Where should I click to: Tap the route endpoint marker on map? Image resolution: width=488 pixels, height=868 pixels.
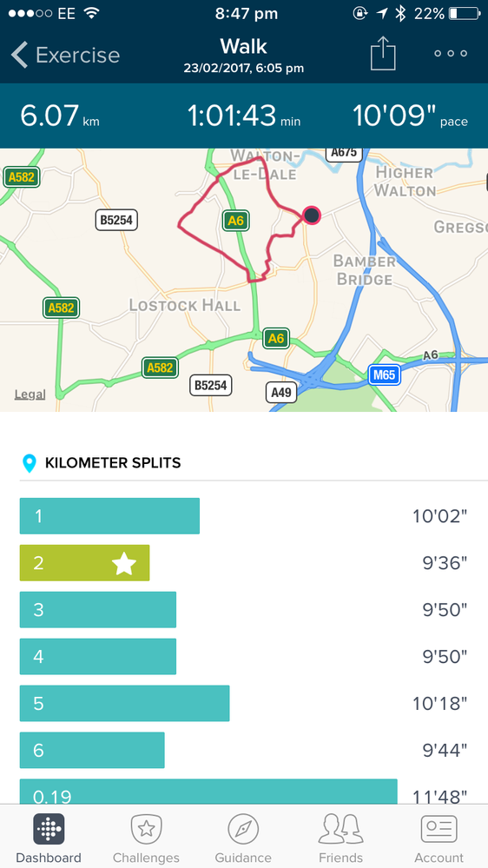[x=312, y=215]
